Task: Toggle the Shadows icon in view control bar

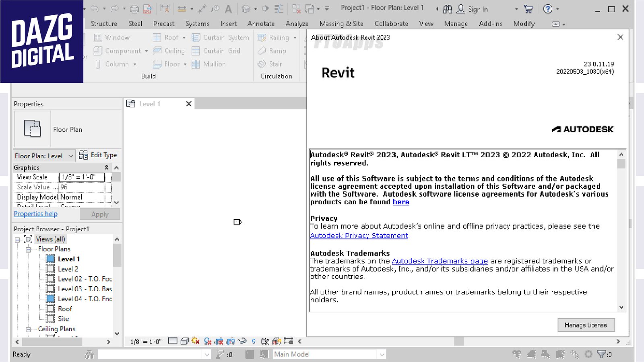Action: 208,341
